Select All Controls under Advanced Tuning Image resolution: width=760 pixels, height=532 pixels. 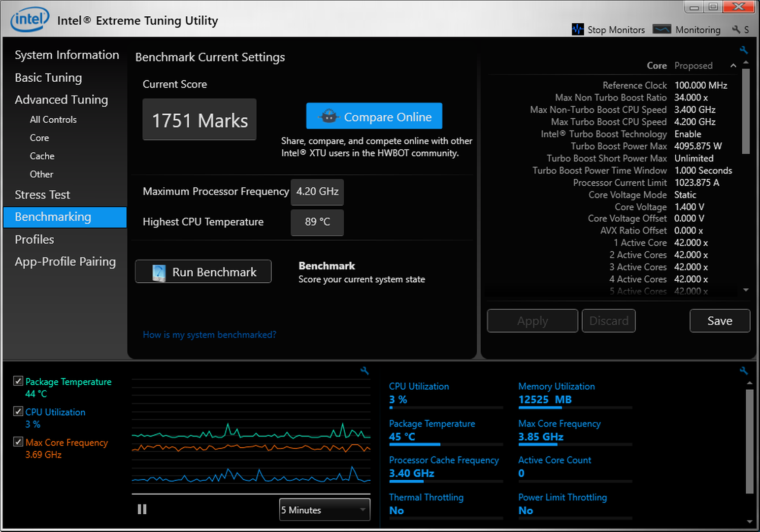point(53,119)
